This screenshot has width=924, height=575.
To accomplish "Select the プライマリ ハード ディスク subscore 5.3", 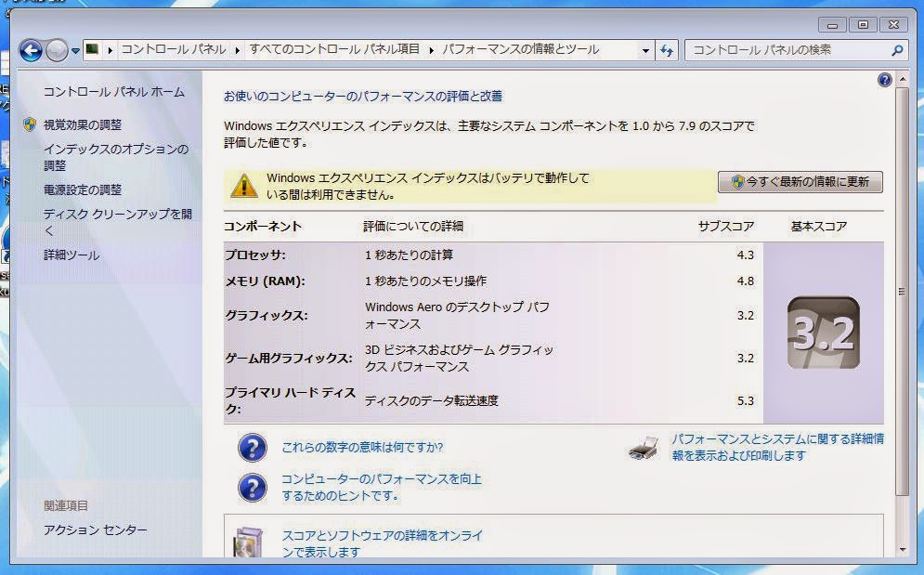I will [x=745, y=401].
